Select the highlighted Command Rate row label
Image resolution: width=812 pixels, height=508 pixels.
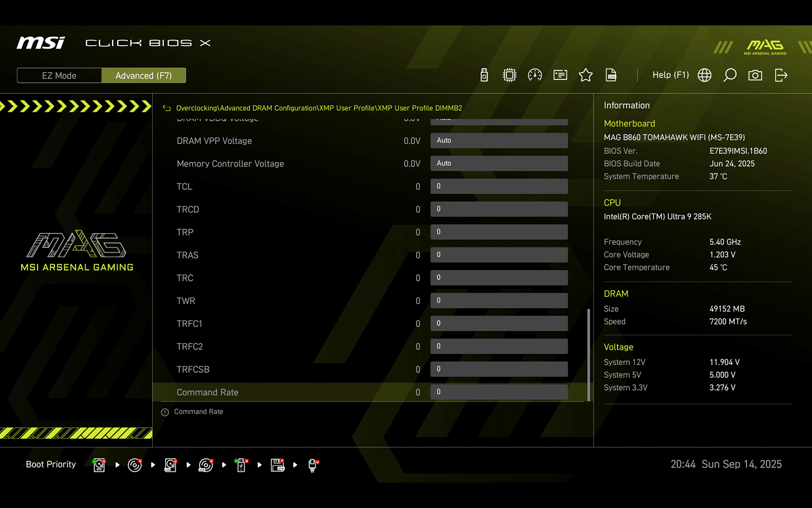(x=208, y=393)
